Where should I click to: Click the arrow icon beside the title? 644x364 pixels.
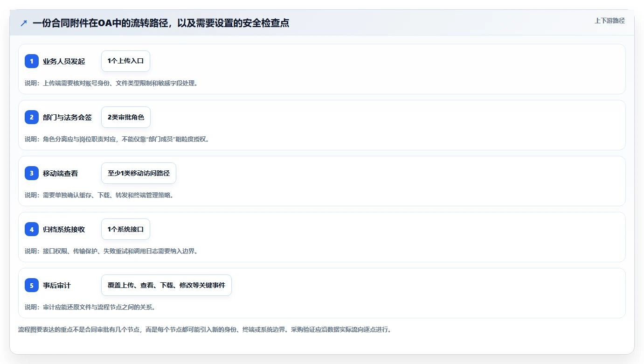[23, 23]
